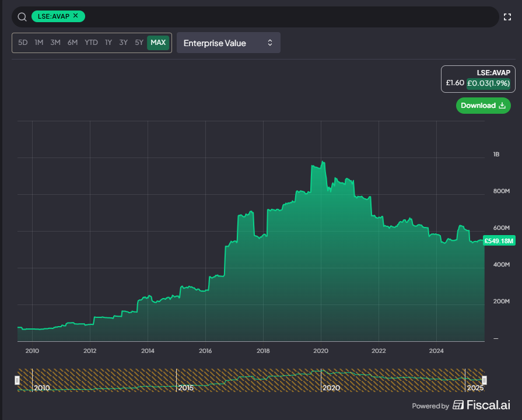Viewport: 522px width, 420px height.
Task: Click the left timeline scrubber handle
Action: pyautogui.click(x=17, y=380)
